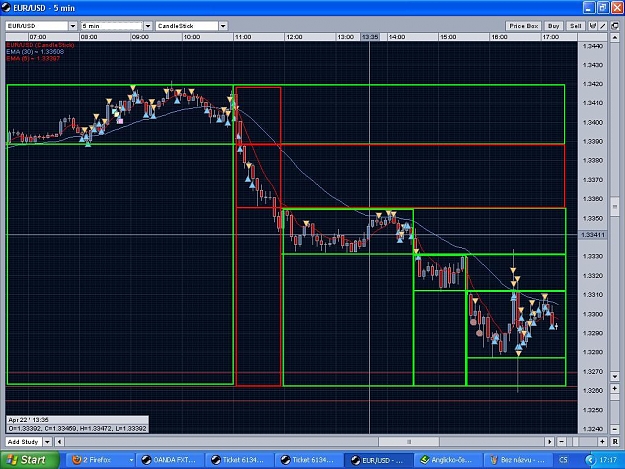The image size is (625, 469).
Task: Click the EMA (30) legend text
Action: tap(35, 52)
